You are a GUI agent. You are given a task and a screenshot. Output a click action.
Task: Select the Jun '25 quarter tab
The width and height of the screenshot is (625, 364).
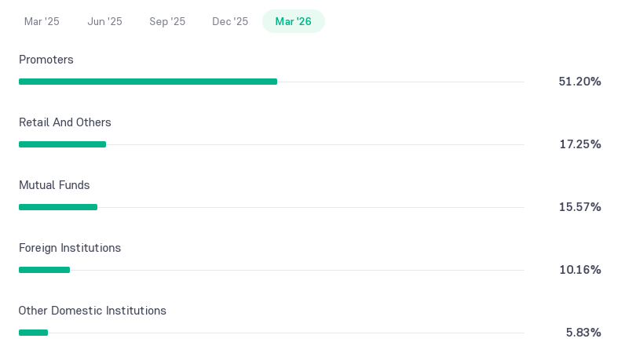(105, 21)
